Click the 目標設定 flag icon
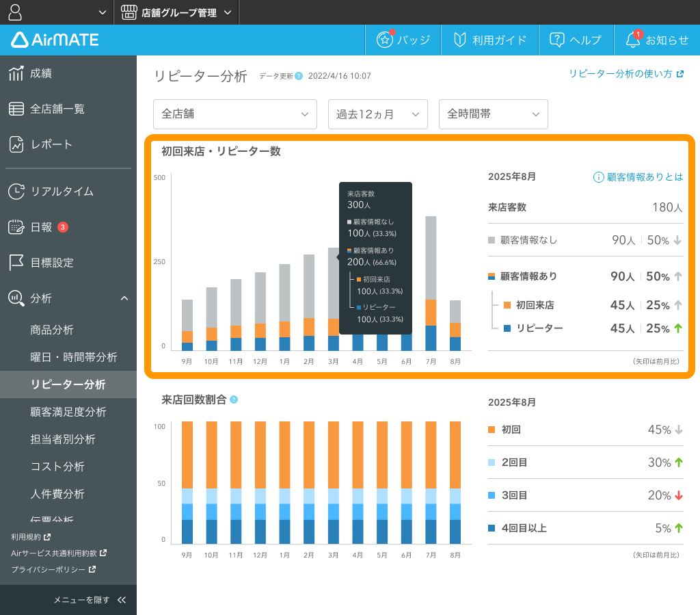 (x=16, y=263)
